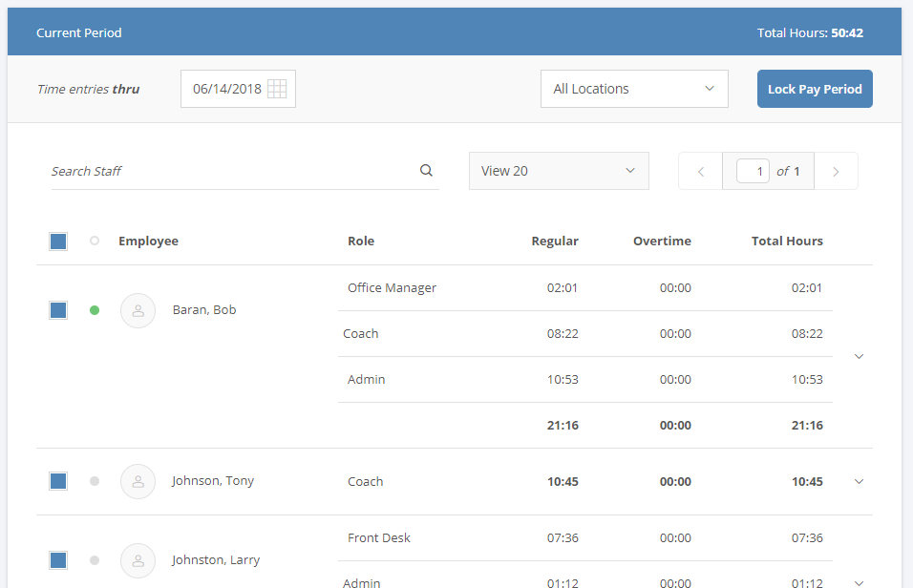
Task: Click the Office Manager role cell
Action: 392,288
